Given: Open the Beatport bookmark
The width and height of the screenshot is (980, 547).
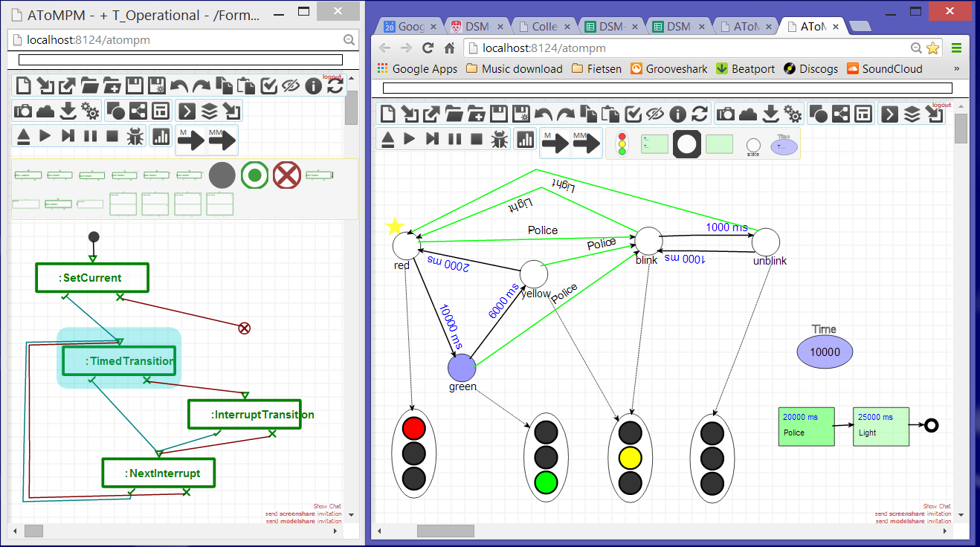Looking at the screenshot, I should pos(746,68).
